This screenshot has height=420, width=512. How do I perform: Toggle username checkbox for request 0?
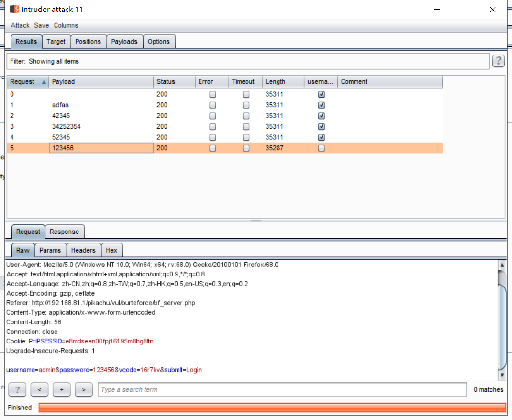point(321,94)
